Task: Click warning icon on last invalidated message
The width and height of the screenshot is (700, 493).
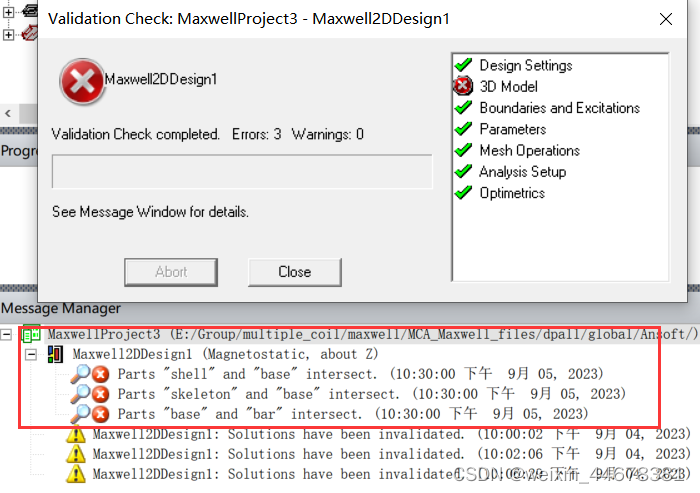Action: pyautogui.click(x=76, y=474)
